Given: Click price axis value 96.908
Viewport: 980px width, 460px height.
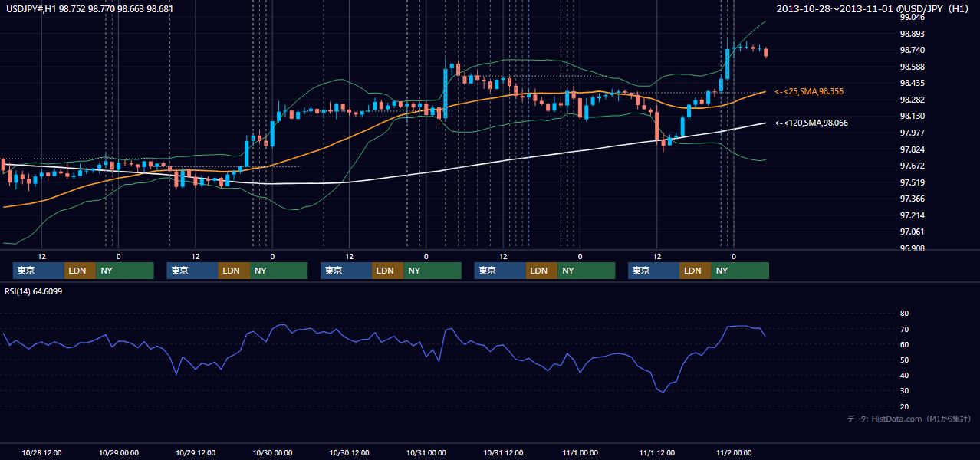Looking at the screenshot, I should tap(914, 248).
